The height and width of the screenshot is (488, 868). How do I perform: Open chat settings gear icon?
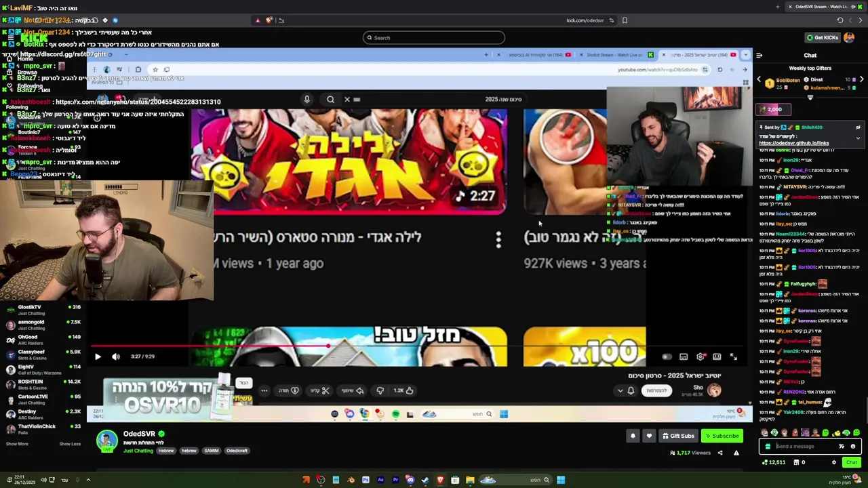click(x=834, y=462)
